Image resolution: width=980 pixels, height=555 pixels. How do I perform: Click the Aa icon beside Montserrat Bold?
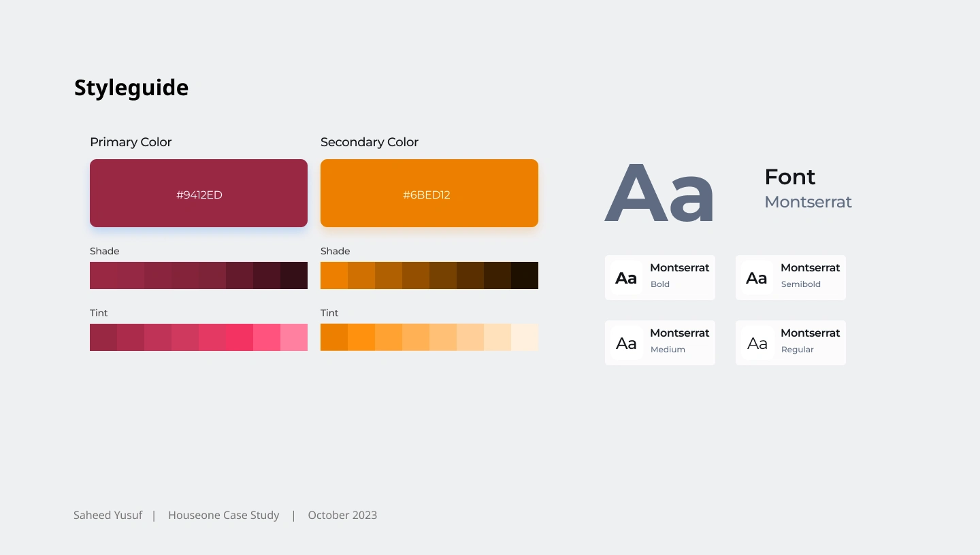point(626,277)
